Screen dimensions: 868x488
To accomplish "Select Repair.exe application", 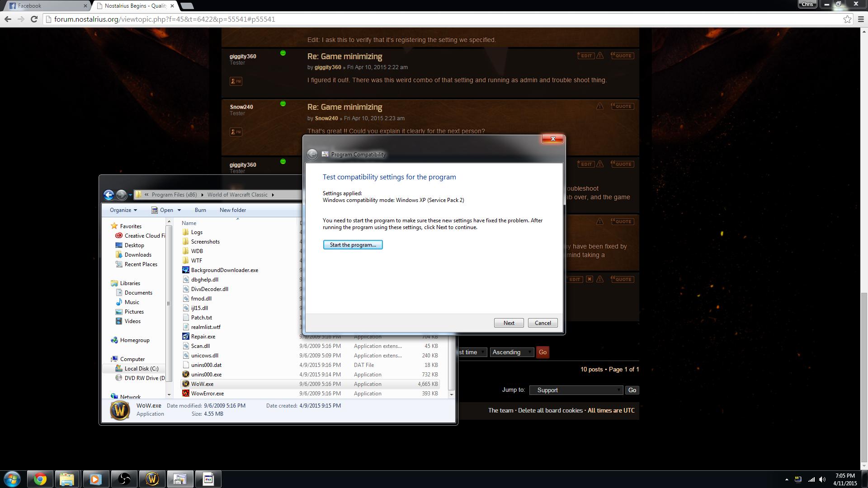I will [203, 337].
